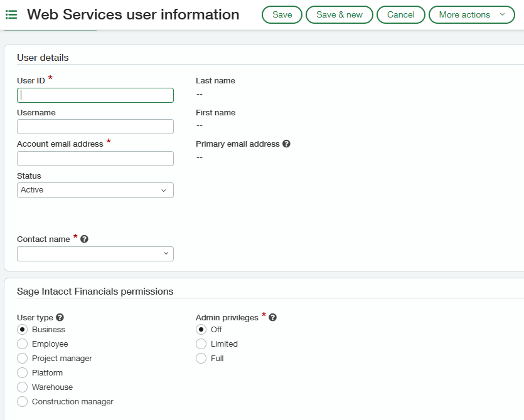Focus the User ID field
The width and height of the screenshot is (524, 420).
point(95,95)
